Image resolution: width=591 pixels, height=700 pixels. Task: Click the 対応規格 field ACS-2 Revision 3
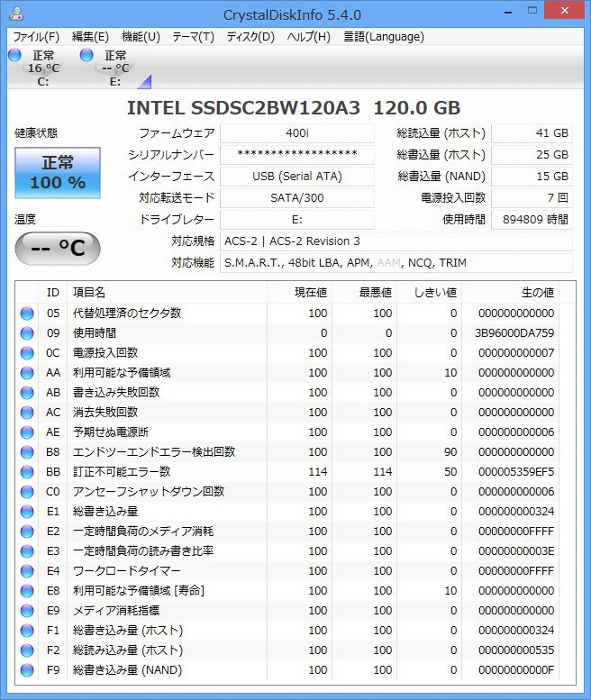[x=396, y=241]
